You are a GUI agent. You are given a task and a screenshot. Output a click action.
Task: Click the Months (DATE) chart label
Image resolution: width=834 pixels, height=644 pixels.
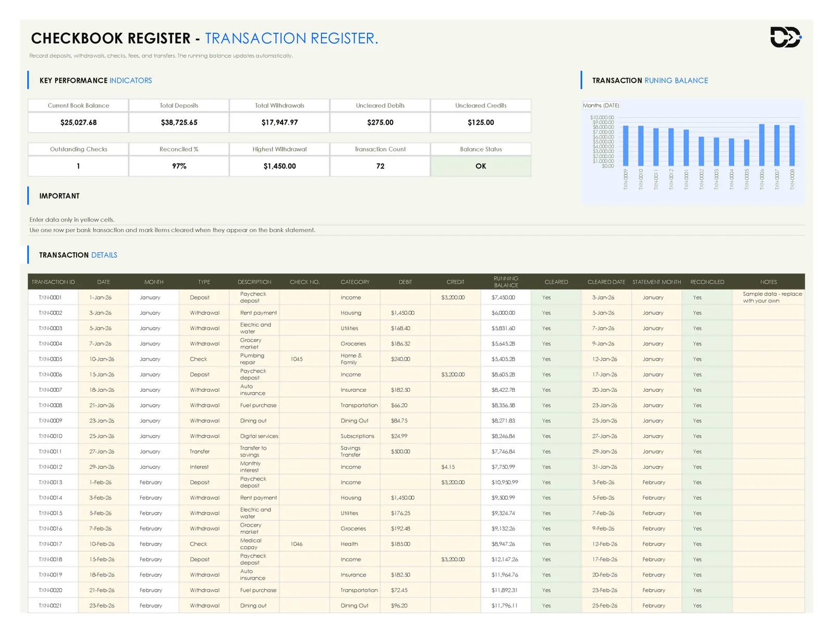(x=601, y=105)
